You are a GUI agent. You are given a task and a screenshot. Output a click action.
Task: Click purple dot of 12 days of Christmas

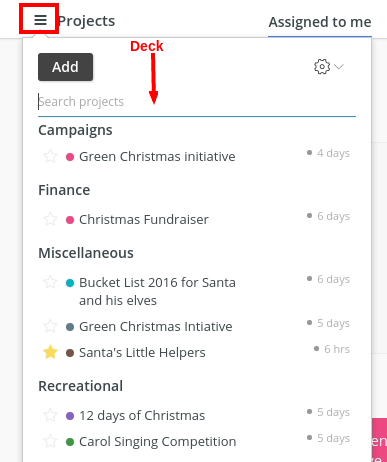[70, 416]
